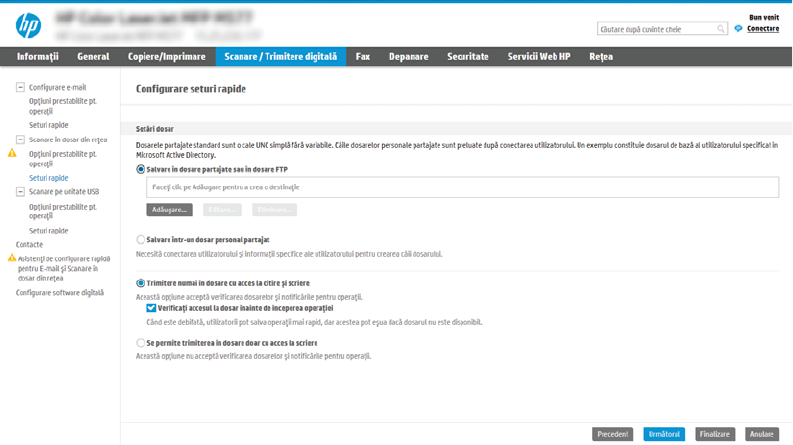Open the General tab
Screen dimensions: 793x445
pos(93,57)
